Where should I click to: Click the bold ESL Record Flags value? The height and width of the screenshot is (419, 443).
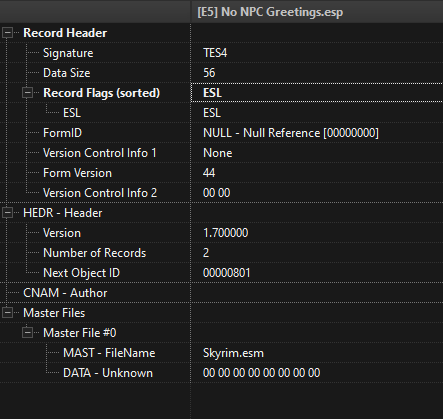212,93
